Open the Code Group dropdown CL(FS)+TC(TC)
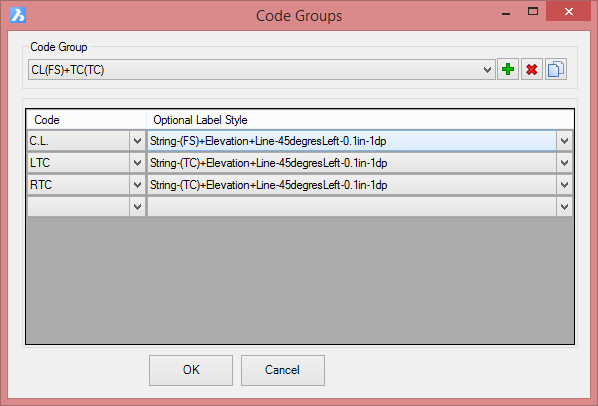The image size is (598, 406). [262, 70]
